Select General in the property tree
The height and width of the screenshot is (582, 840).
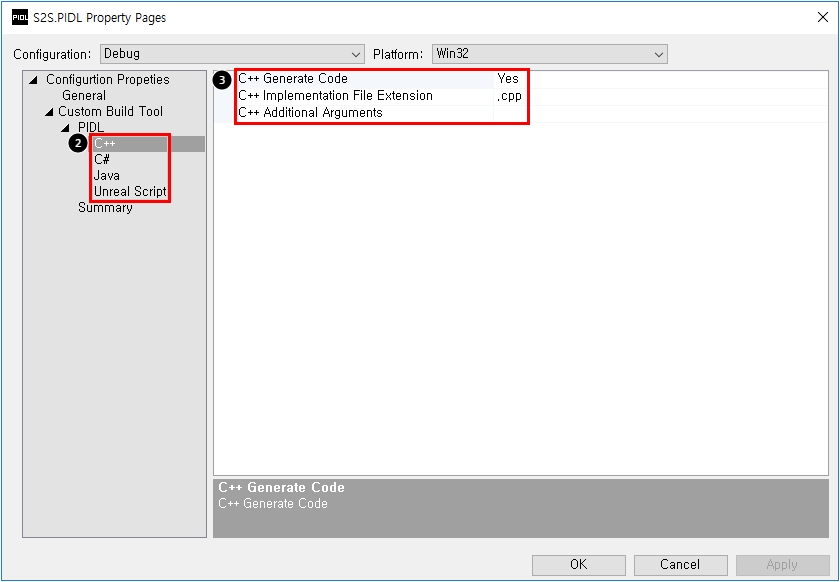tap(83, 96)
